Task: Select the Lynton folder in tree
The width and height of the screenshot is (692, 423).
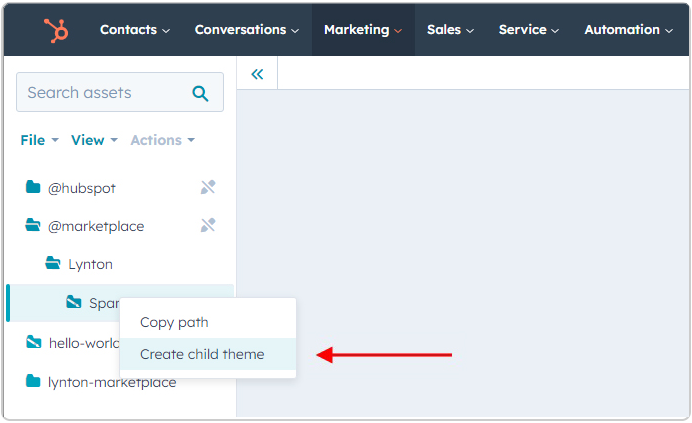Action: coord(90,264)
